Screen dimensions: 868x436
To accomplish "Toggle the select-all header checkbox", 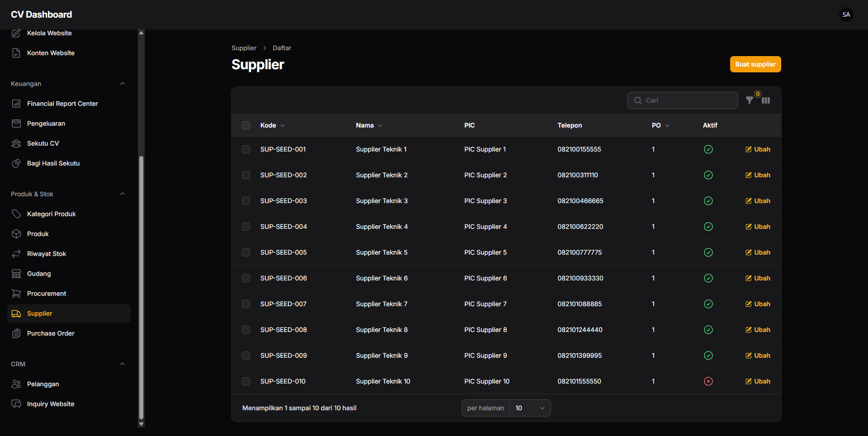I will (x=246, y=125).
